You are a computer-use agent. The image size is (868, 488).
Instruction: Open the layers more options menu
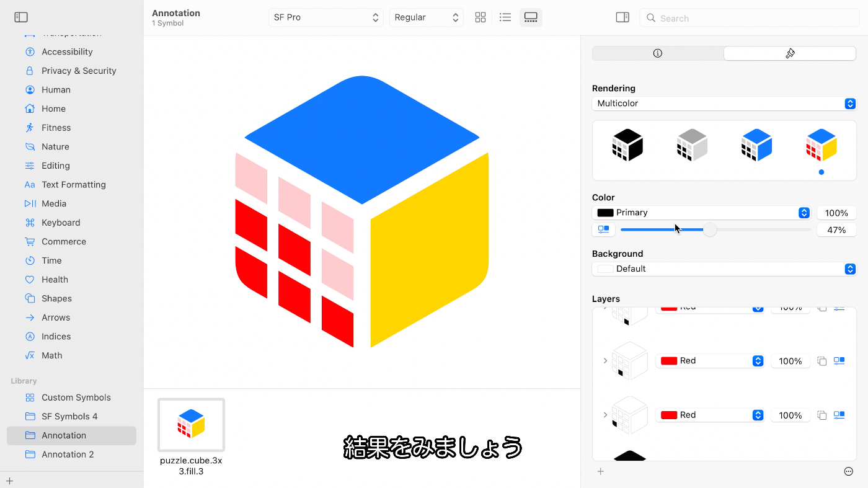[x=849, y=471]
